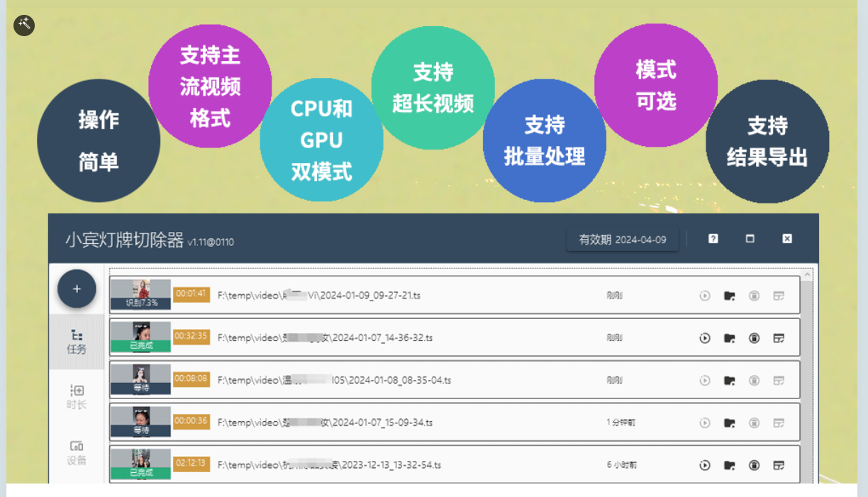Create a new task with the plus button
868x497 pixels.
tap(77, 289)
